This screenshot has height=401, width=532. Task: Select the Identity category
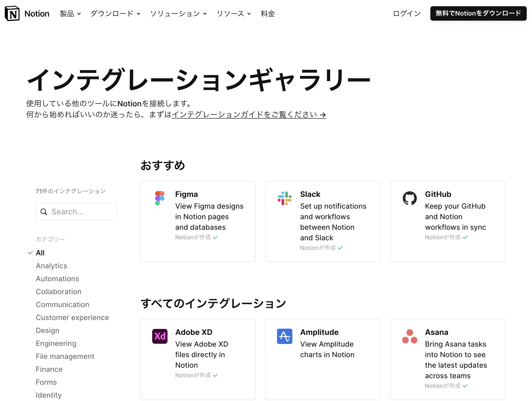tap(49, 395)
